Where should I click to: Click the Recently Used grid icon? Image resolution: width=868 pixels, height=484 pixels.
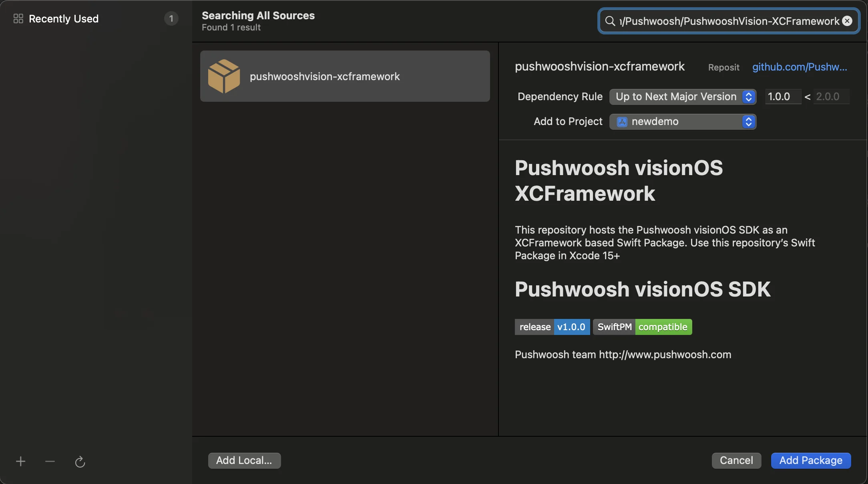[18, 18]
